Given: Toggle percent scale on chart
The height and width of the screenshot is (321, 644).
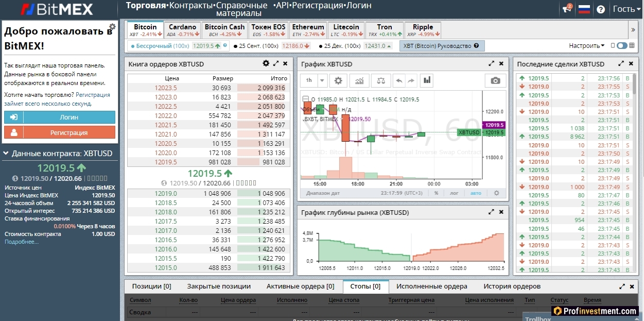Looking at the screenshot, I should tap(436, 193).
